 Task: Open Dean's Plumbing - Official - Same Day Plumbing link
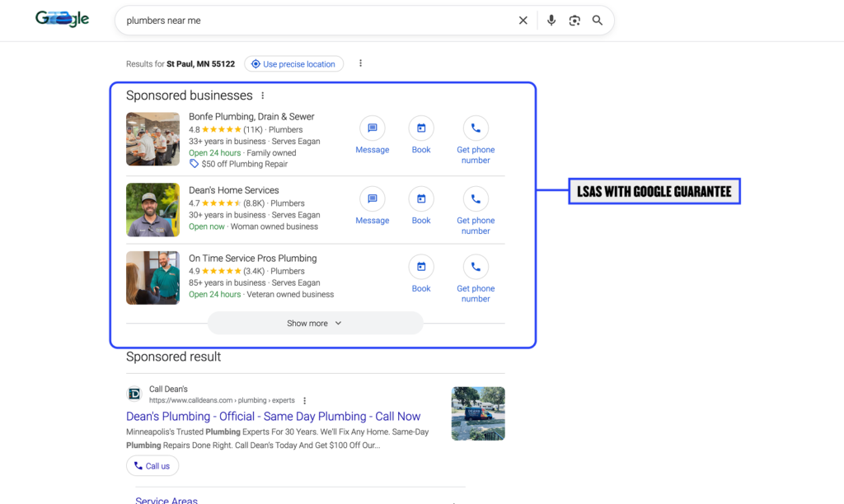pos(273,417)
